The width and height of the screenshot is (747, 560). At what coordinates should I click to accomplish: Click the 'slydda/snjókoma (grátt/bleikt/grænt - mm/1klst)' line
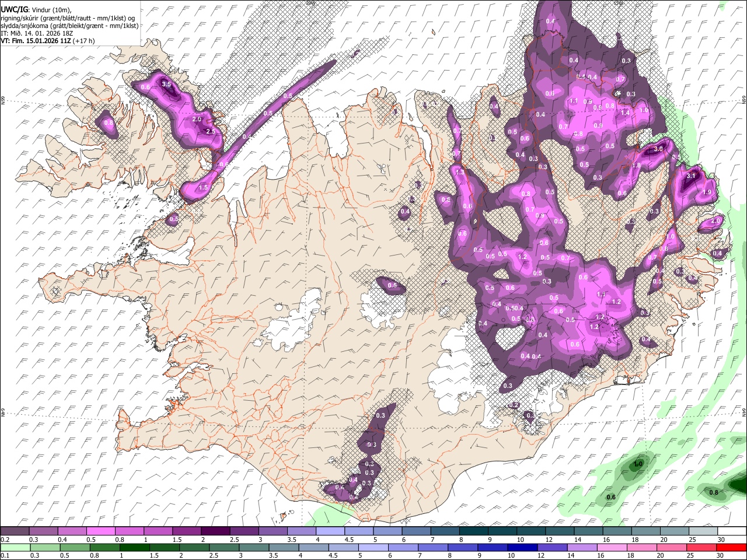(69, 26)
